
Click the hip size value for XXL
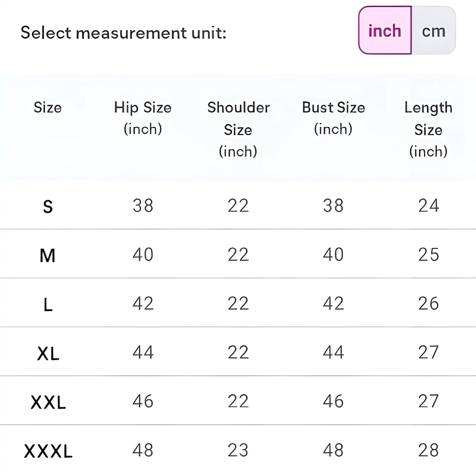[x=143, y=401]
